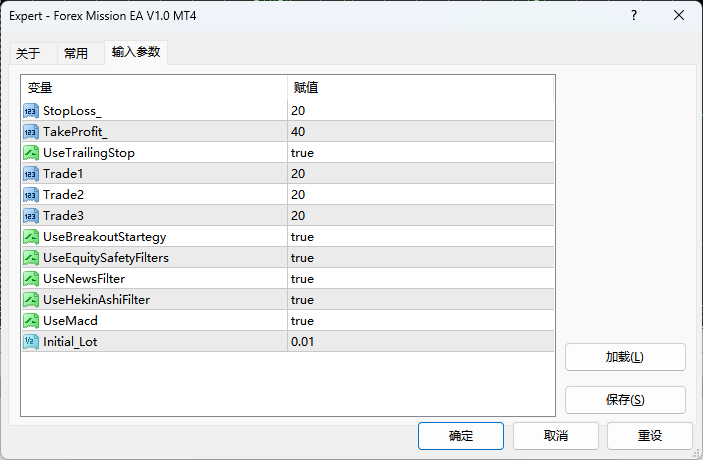Screen dimensions: 703x460
Task: Select the UseTrailingStop true value cell
Action: [420, 153]
